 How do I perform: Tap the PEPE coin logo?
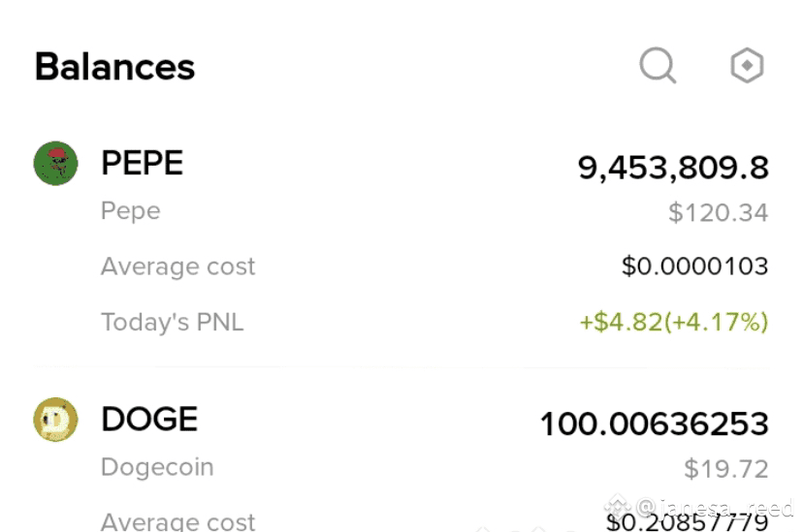(x=56, y=163)
